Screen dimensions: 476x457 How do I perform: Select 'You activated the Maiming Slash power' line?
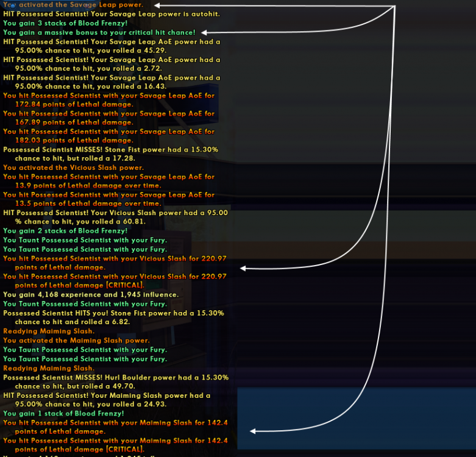(x=76, y=341)
